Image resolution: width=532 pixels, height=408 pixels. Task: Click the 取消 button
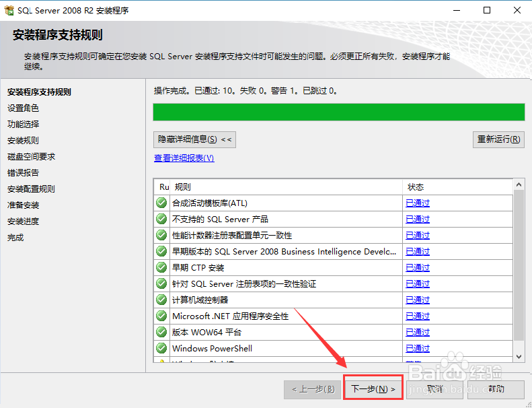[x=434, y=388]
